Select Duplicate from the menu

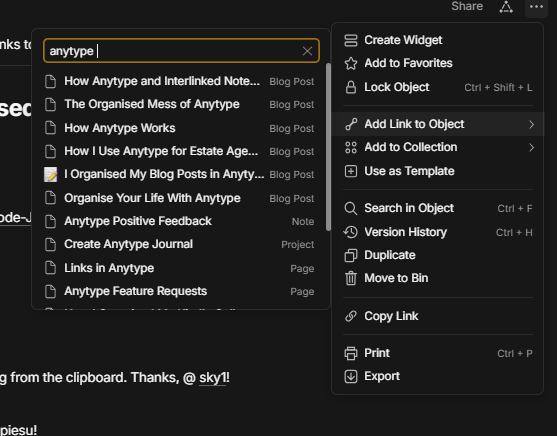coord(437,255)
